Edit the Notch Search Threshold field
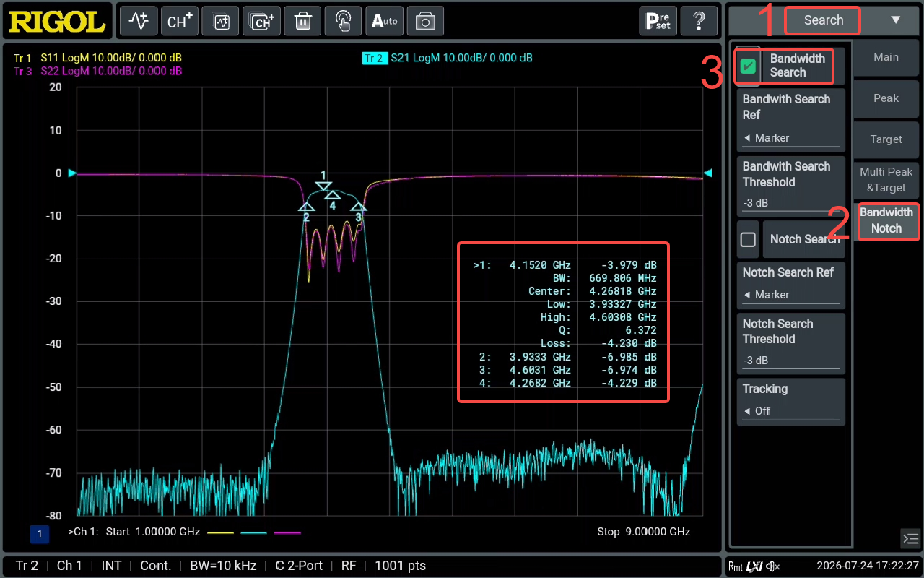 791,343
